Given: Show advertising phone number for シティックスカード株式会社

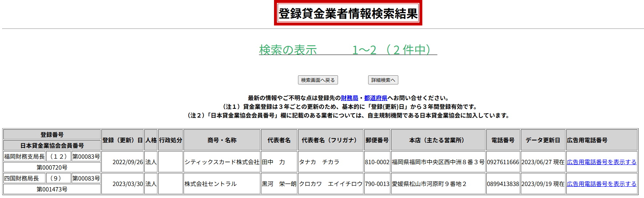Looking at the screenshot, I should [601, 162].
